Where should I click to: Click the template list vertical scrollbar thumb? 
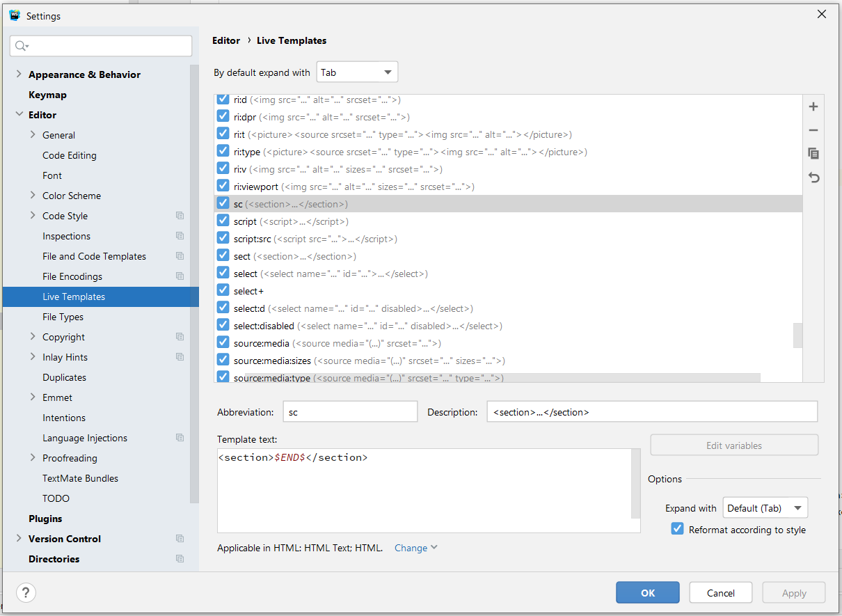point(797,335)
